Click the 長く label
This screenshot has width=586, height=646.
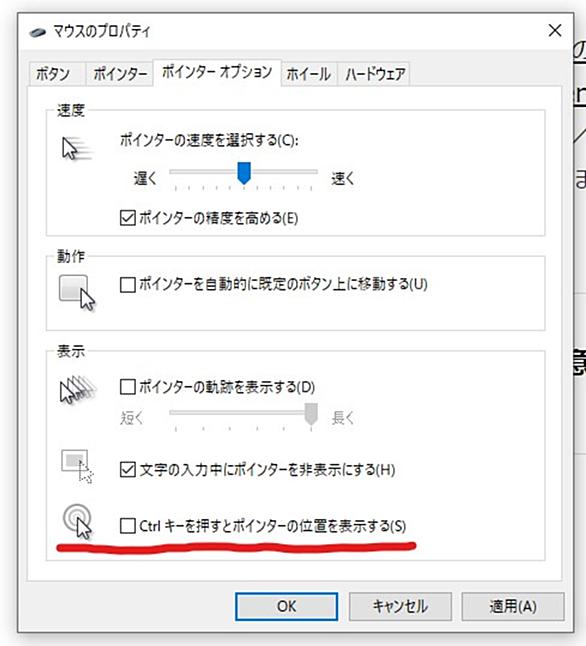(343, 418)
